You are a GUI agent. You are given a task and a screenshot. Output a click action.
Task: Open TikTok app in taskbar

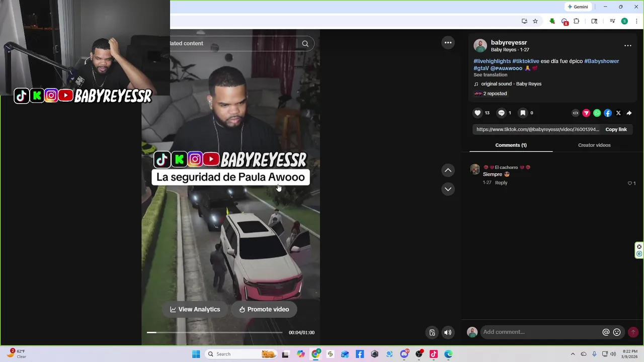tap(434, 354)
